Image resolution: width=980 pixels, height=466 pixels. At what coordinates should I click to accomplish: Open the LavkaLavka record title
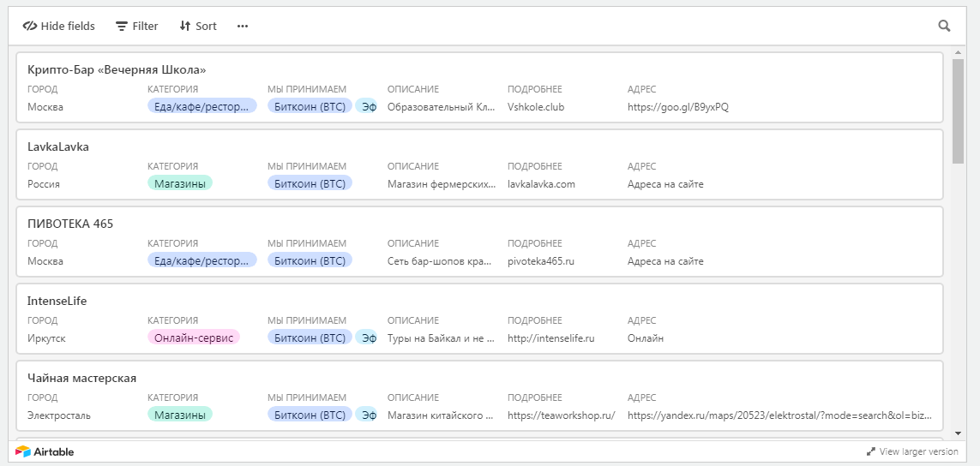[x=58, y=146]
